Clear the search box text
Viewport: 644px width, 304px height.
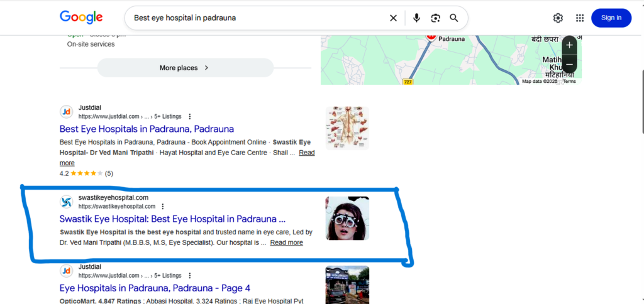[x=393, y=18]
